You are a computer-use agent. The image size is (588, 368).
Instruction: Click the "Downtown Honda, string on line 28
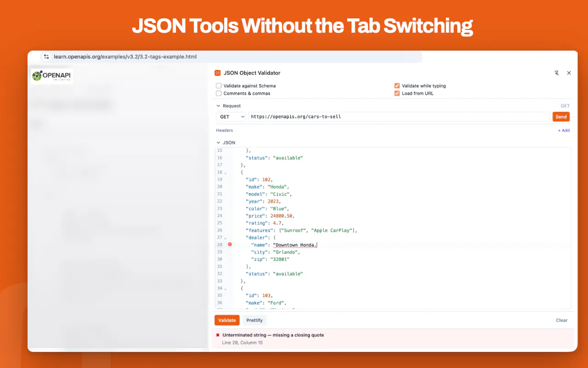coord(295,245)
